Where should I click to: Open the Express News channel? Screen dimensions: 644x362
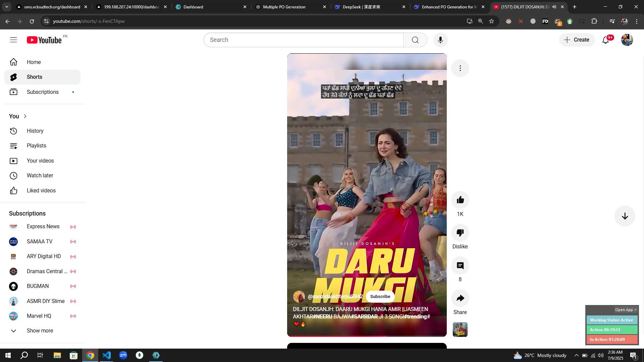point(43,227)
